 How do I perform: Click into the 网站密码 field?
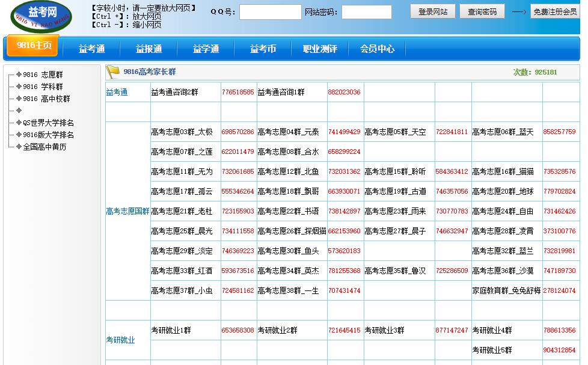[x=366, y=12]
